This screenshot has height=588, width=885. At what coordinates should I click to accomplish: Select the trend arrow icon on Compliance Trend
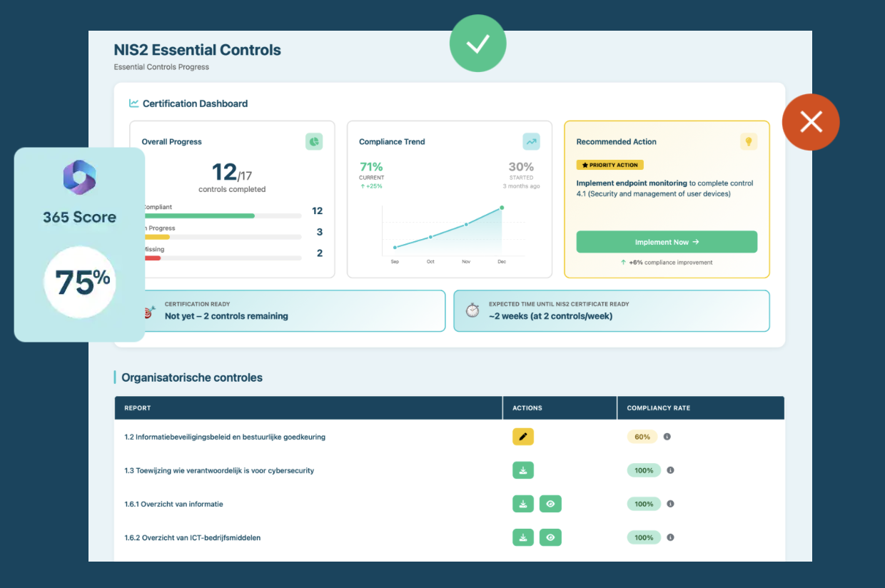pos(531,141)
